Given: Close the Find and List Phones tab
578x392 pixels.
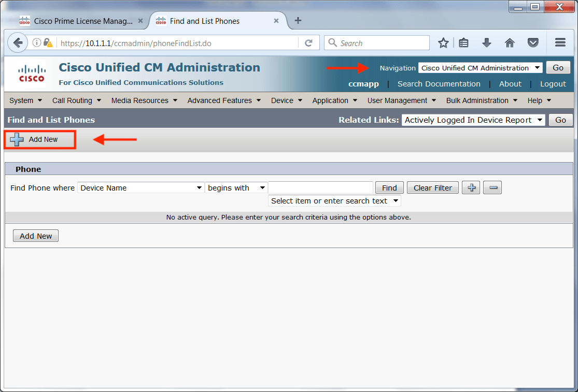Looking at the screenshot, I should coord(276,21).
